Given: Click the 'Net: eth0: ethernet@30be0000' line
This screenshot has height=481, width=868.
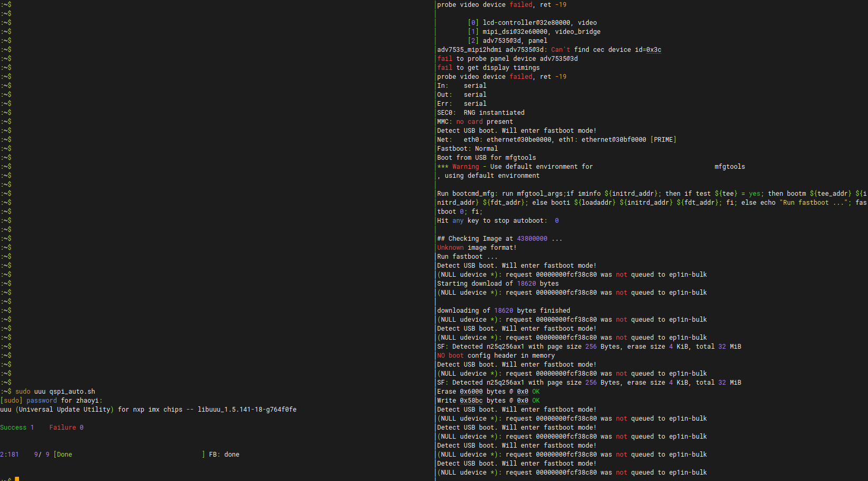Looking at the screenshot, I should click(x=556, y=140).
